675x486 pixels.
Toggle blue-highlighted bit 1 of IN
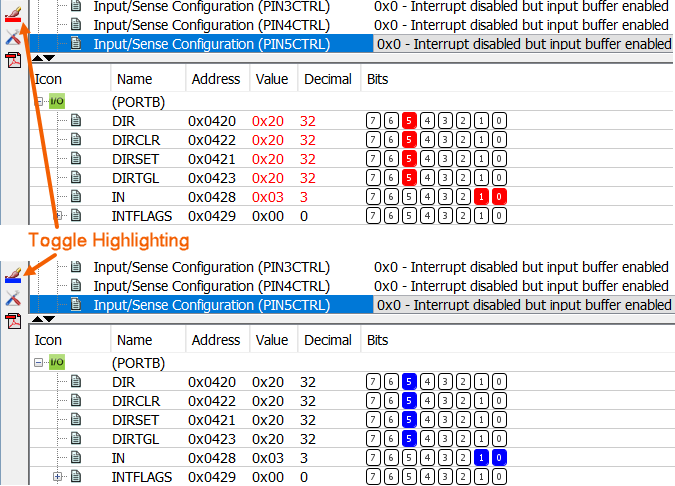point(481,458)
